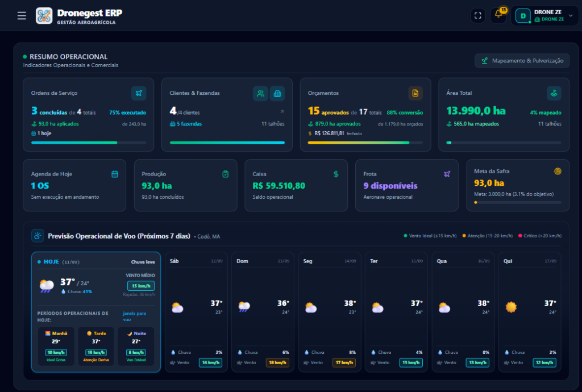This screenshot has height=392, width=582.
Task: Click the target icon in Meta da Safra
Action: 558,171
